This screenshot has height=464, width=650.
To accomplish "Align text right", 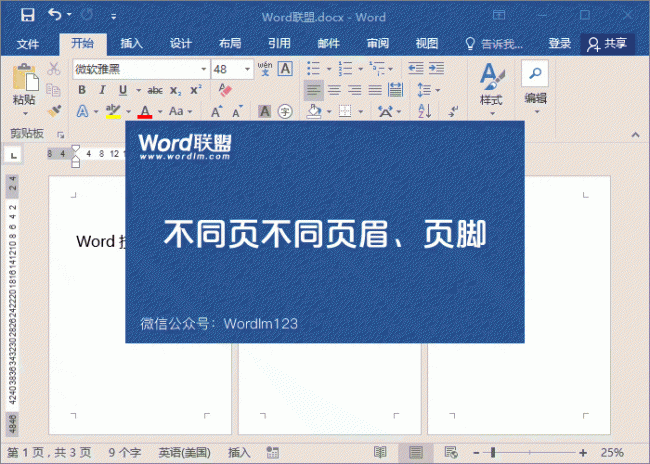I will [x=354, y=90].
